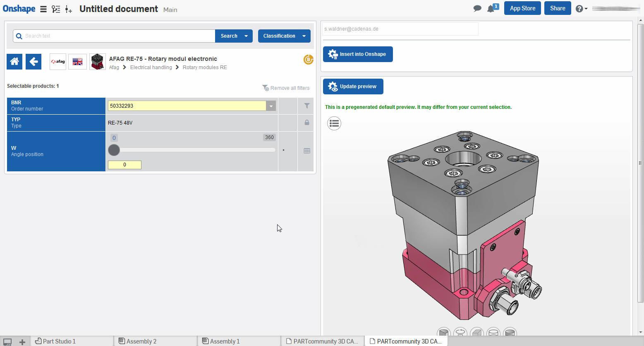
Task: Switch to the Assembly 2 tab
Action: tap(156, 341)
